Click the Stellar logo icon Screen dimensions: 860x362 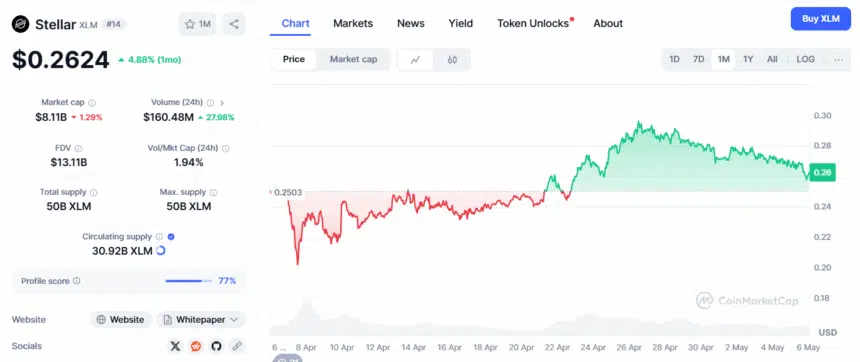point(20,24)
